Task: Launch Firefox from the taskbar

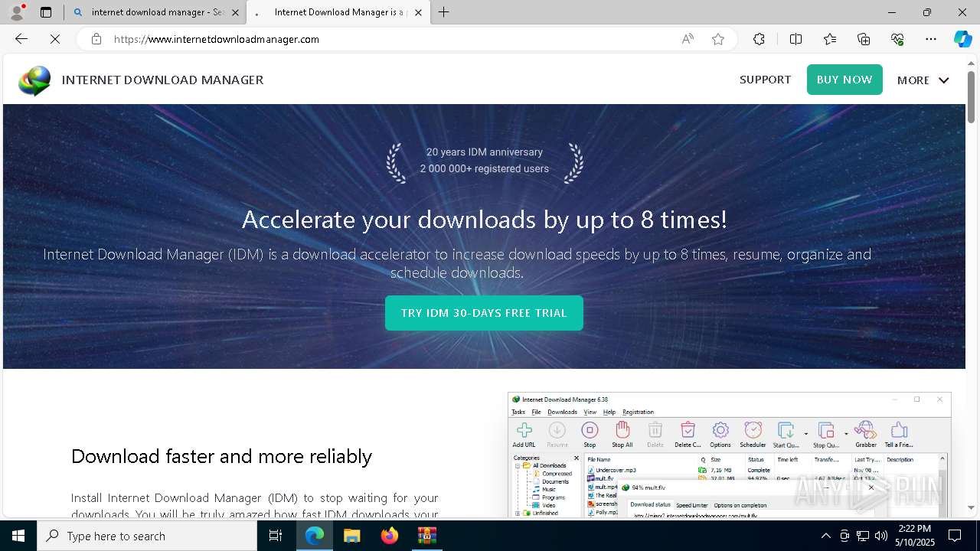Action: click(389, 536)
